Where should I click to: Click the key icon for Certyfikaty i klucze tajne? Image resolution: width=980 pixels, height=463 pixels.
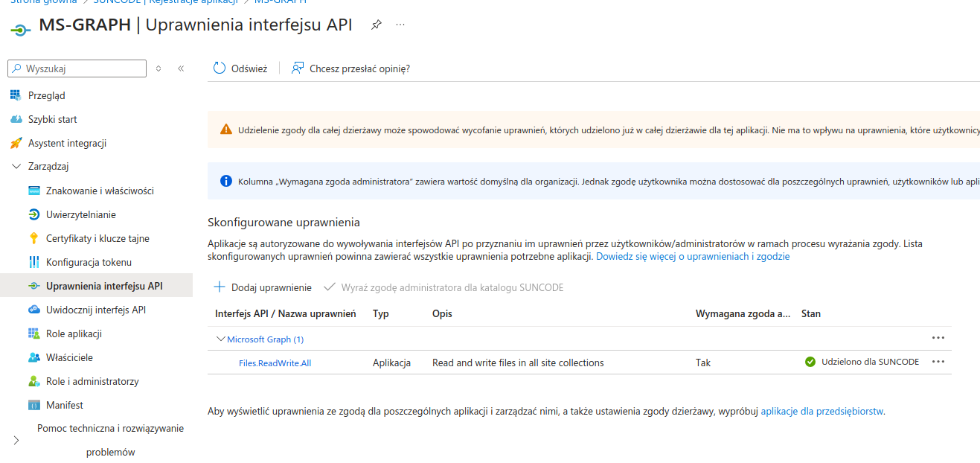click(33, 238)
